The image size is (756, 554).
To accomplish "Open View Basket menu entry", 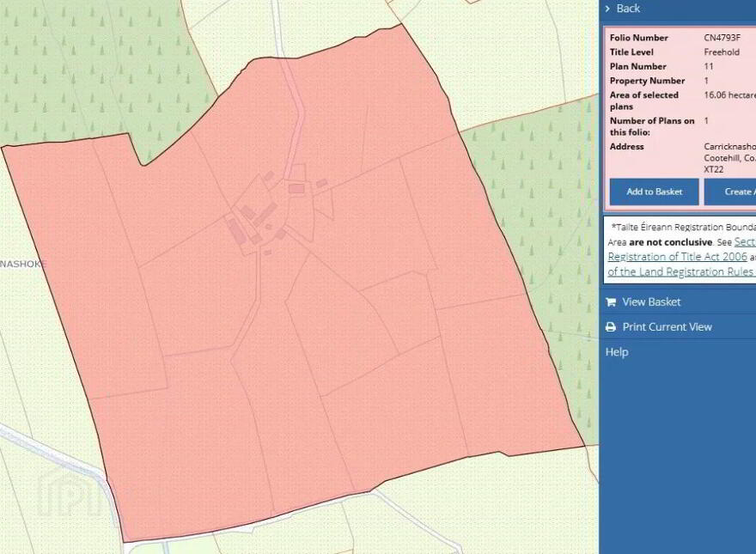I will tap(651, 302).
